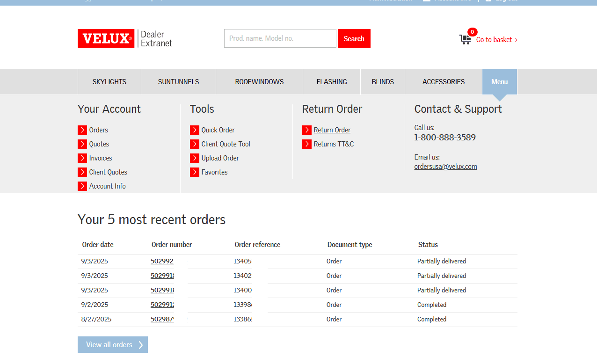Viewport: 597px width, 364px height.
Task: Click the shopping cart icon
Action: tap(465, 40)
